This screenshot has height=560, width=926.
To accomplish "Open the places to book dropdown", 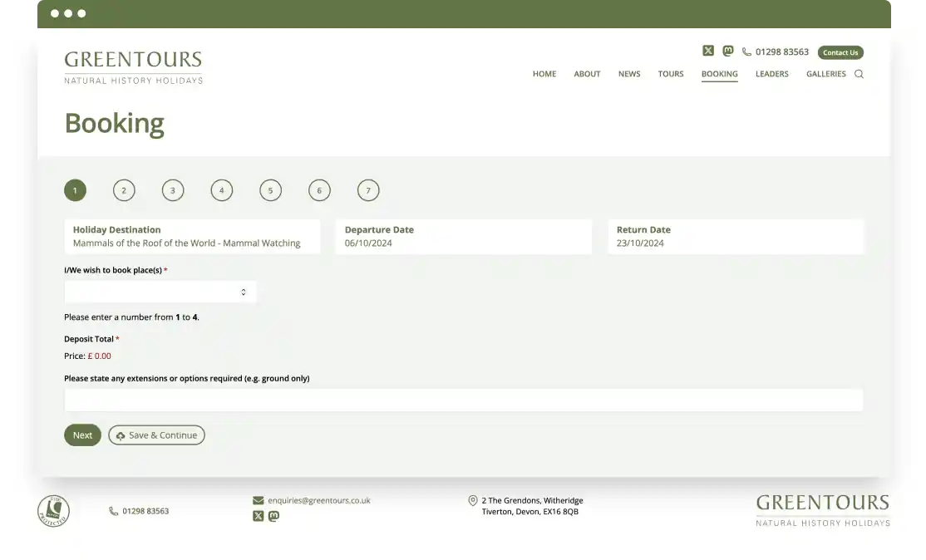I will (160, 292).
